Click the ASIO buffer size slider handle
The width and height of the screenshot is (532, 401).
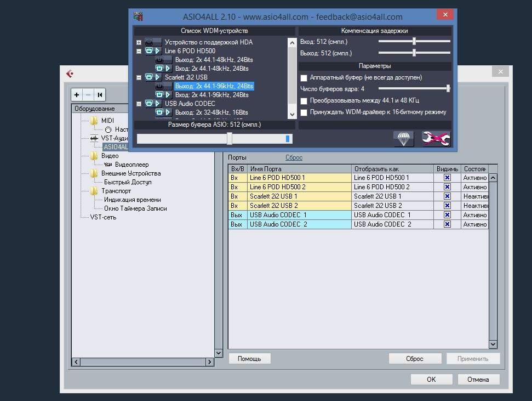[x=230, y=139]
